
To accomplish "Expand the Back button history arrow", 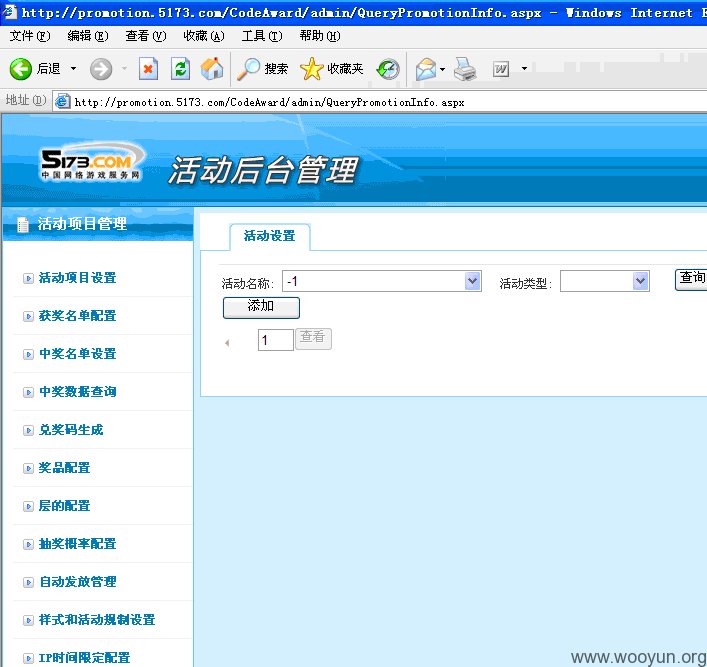I will tap(73, 69).
